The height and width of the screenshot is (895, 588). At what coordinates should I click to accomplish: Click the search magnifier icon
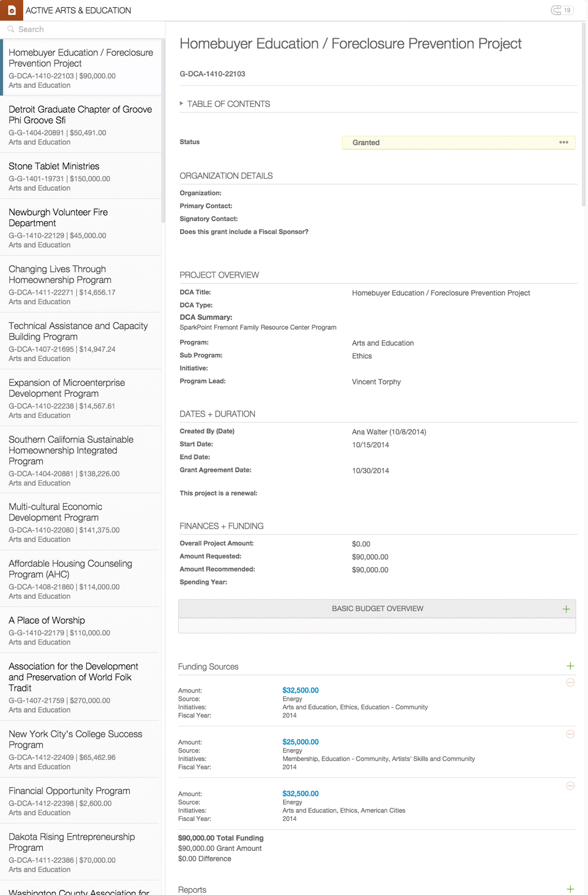[11, 29]
